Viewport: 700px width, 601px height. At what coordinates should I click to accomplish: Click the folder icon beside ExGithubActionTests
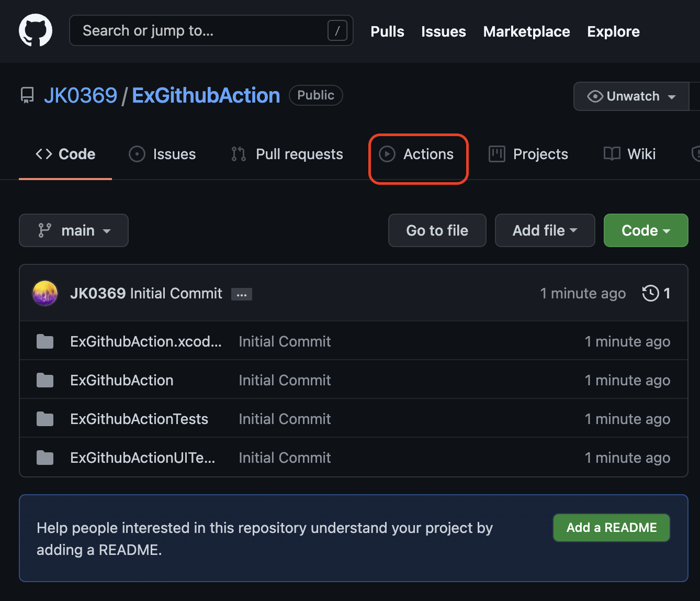pyautogui.click(x=45, y=419)
